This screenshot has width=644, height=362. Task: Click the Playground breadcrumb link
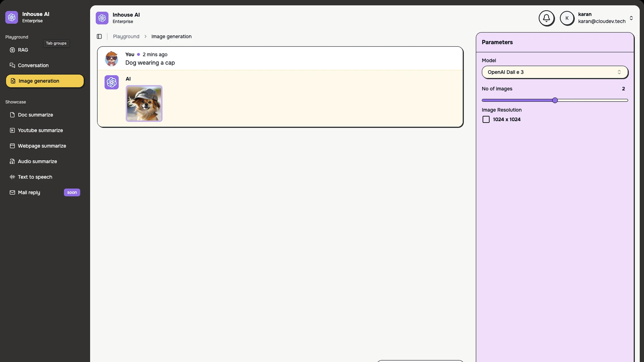[126, 37]
